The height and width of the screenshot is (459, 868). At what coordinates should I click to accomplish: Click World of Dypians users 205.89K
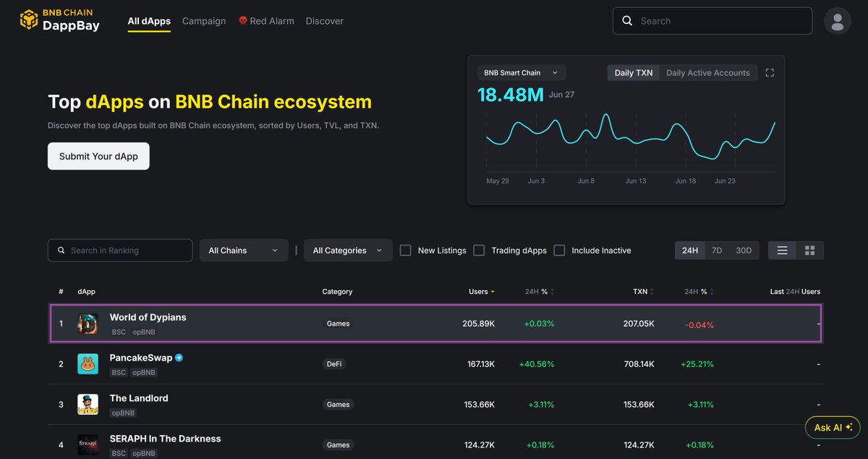[479, 324]
